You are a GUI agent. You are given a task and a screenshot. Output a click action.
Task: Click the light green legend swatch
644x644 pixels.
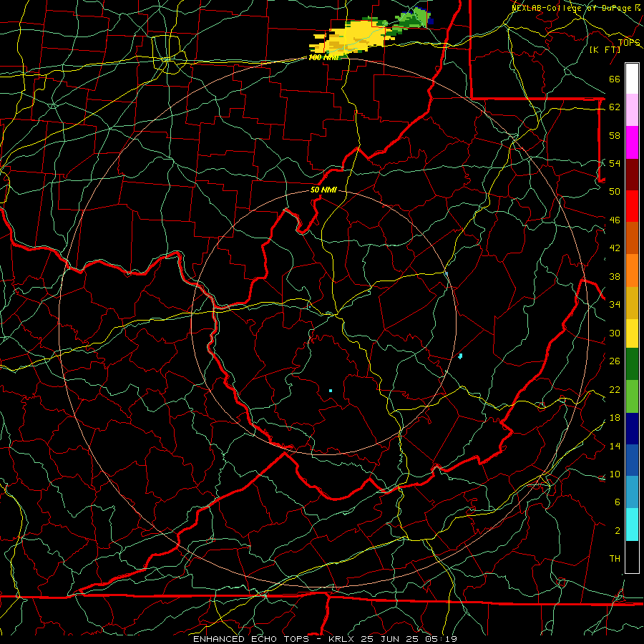pyautogui.click(x=632, y=396)
